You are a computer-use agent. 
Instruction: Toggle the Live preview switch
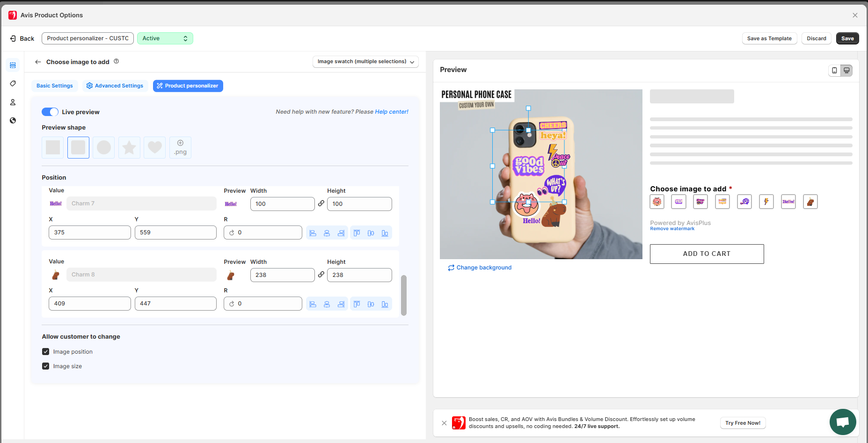[50, 112]
